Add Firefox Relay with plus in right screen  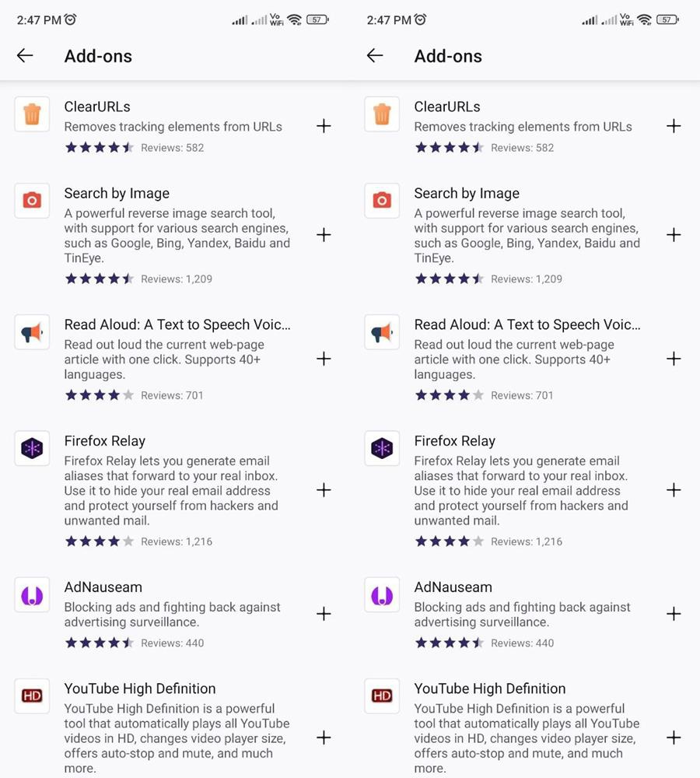[674, 490]
